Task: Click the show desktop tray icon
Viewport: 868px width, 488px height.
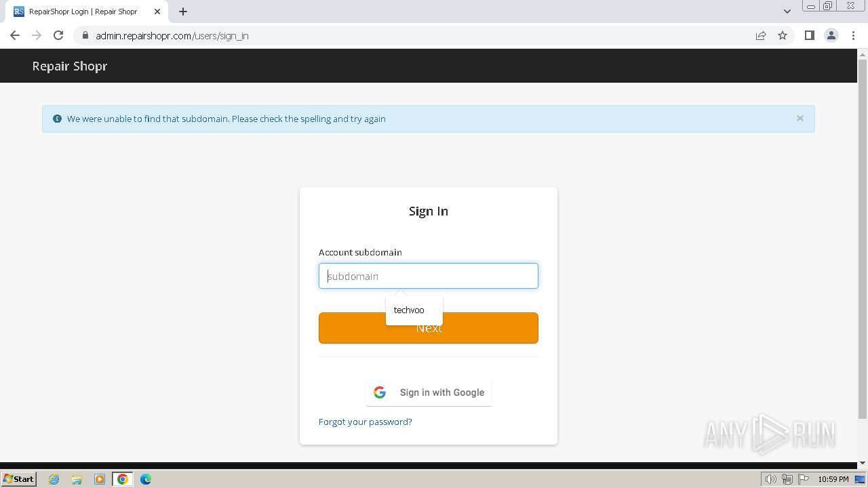Action: (x=861, y=479)
